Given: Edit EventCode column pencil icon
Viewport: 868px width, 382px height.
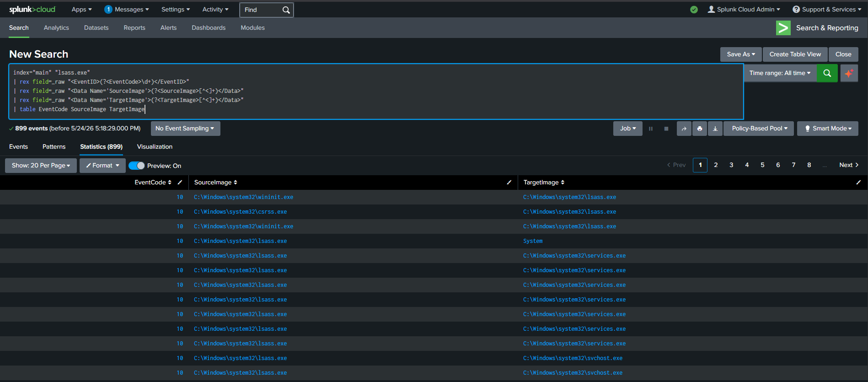Looking at the screenshot, I should point(180,182).
